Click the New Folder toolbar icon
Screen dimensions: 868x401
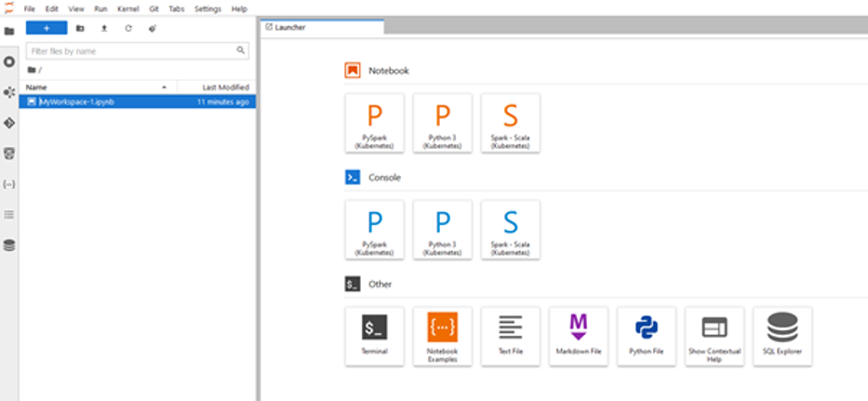click(x=80, y=28)
